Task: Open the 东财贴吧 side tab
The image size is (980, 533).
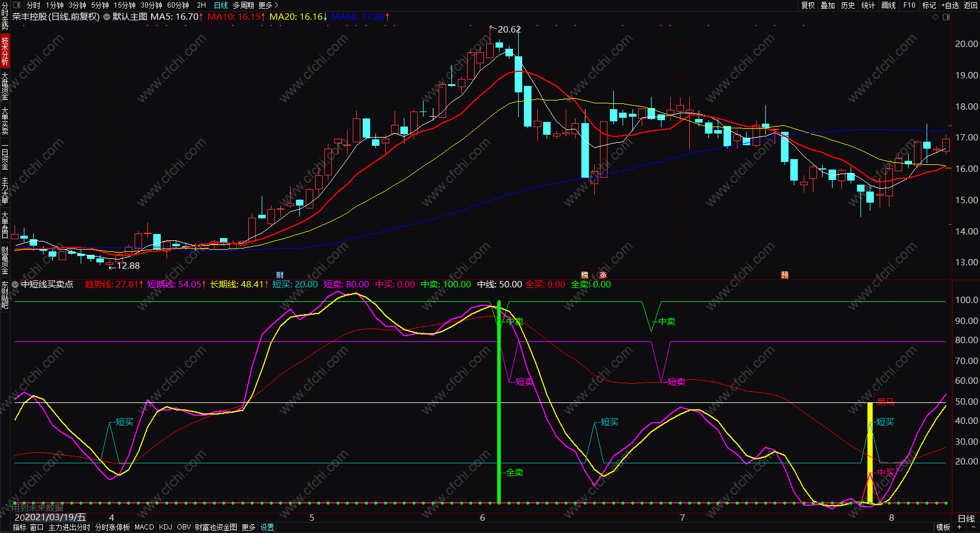Action: coord(5,295)
